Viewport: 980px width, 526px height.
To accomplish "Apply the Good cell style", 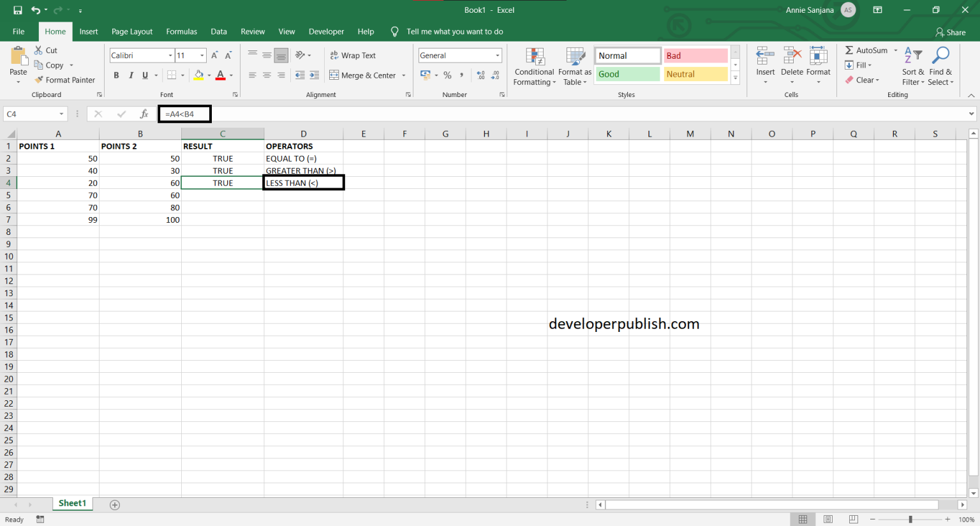I will click(628, 74).
